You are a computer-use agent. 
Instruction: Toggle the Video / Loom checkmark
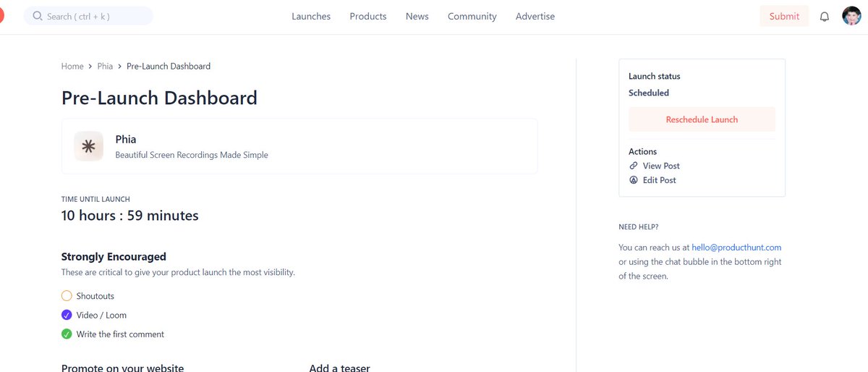pos(67,315)
